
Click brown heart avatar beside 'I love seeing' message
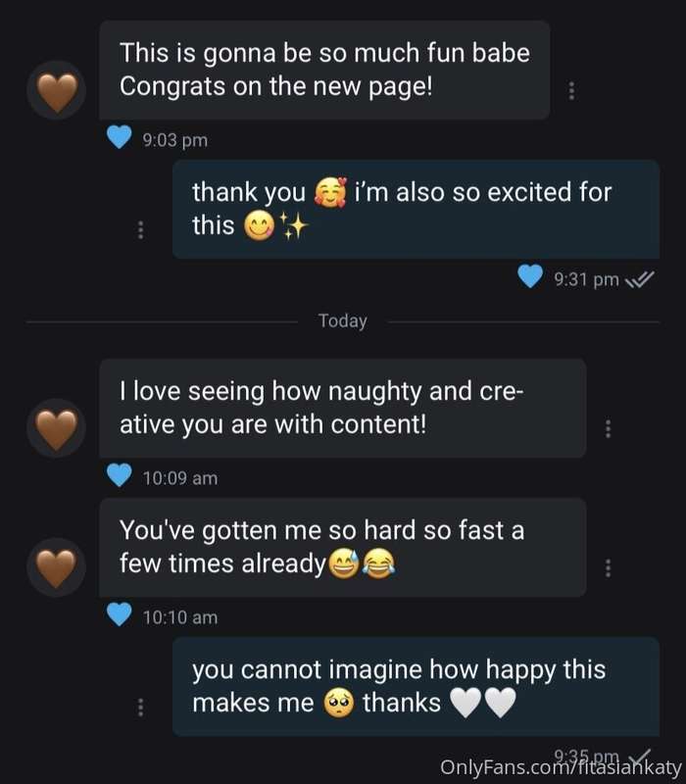pos(57,428)
